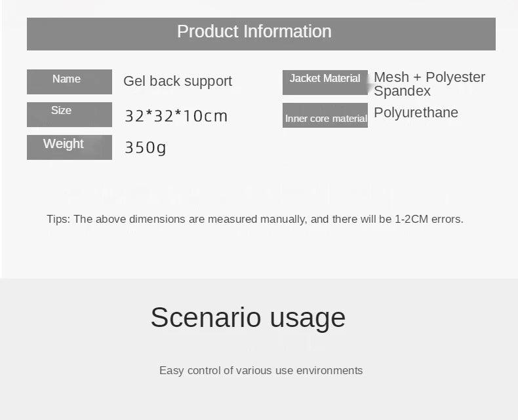Image resolution: width=518 pixels, height=420 pixels.
Task: Click the Inner core material label
Action: pos(325,116)
